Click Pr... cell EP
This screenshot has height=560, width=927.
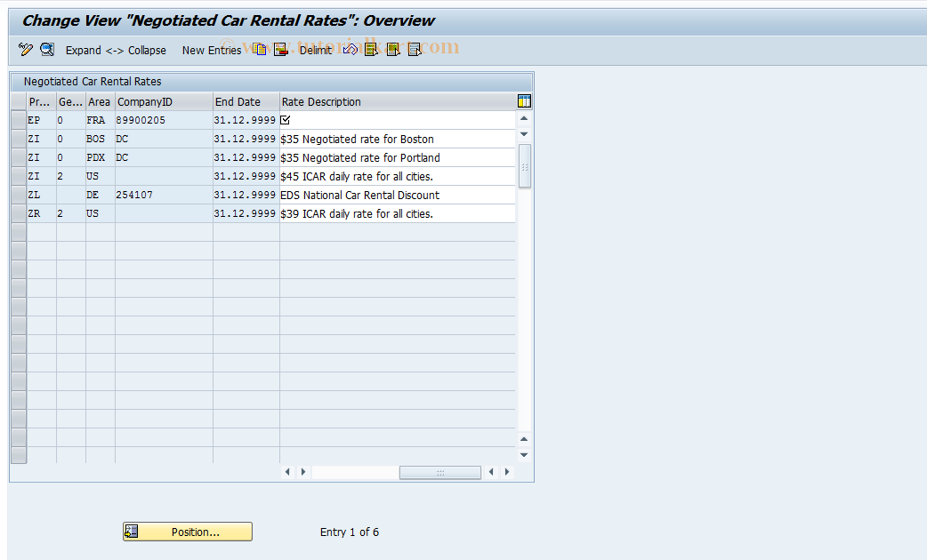pyautogui.click(x=42, y=120)
